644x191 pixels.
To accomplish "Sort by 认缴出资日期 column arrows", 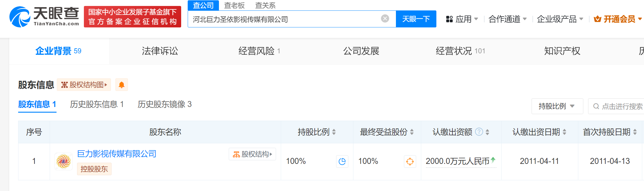I will click(564, 132).
